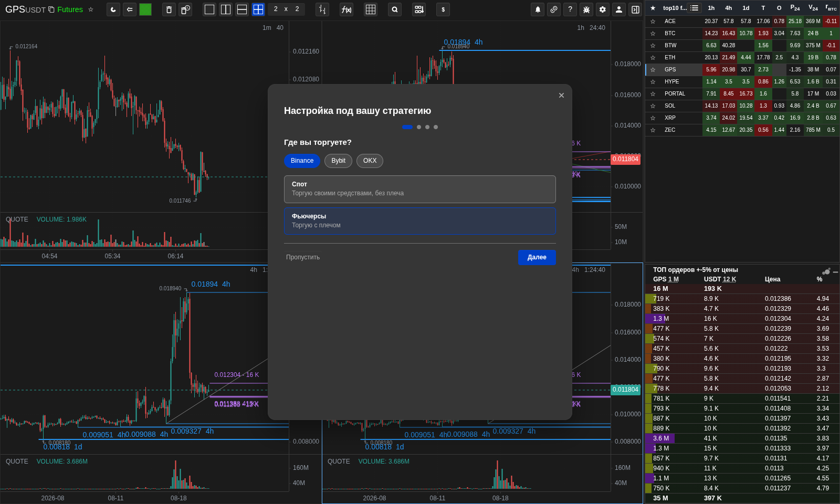Close the strategy setup dialog
Screen dimensions: 840x504
click(561, 95)
